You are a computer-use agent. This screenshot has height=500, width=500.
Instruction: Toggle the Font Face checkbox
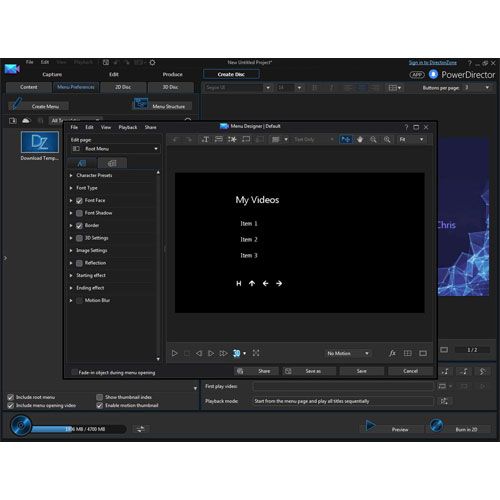click(x=79, y=201)
